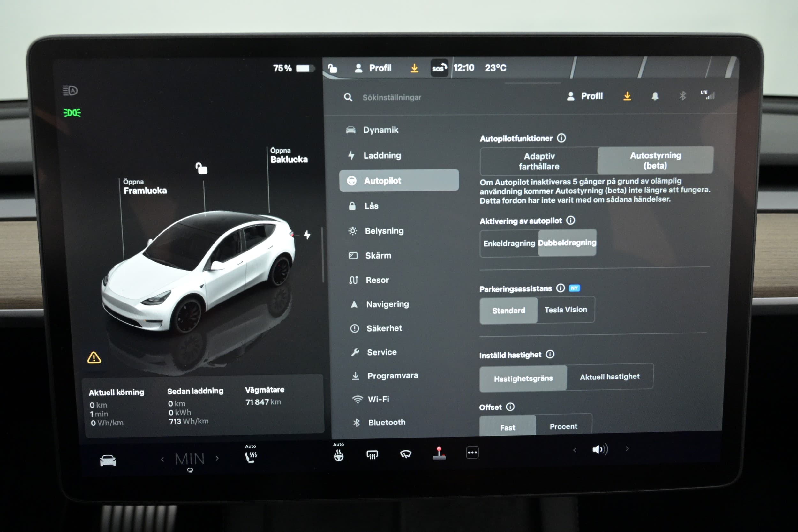Tap info icon next to Autopilotfunktioner
Image resolution: width=798 pixels, height=532 pixels.
(x=561, y=138)
